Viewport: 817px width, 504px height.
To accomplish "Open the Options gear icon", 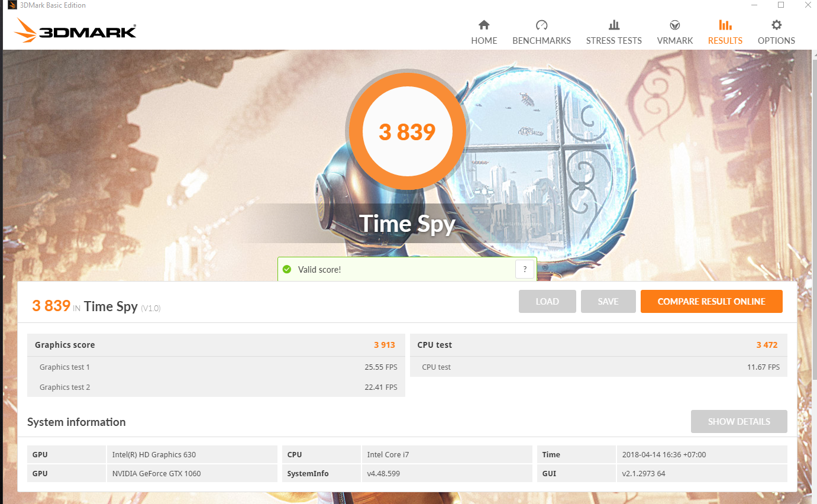I will coord(776,25).
